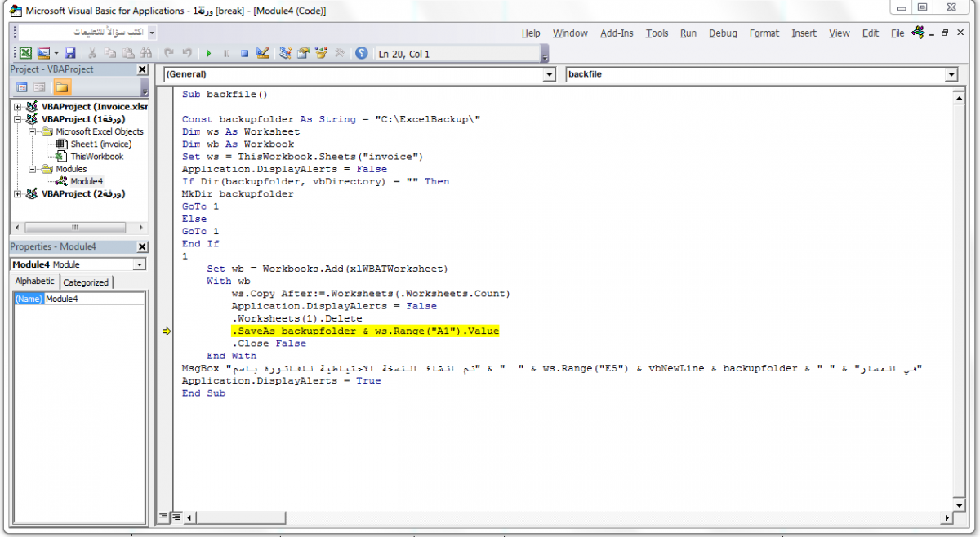Click the Project tree horizontal scrollbar
The image size is (980, 537).
(78, 227)
